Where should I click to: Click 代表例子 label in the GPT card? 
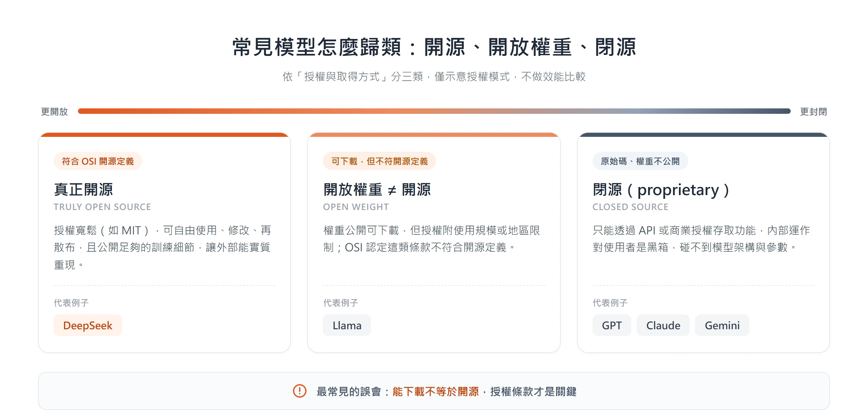tap(610, 302)
